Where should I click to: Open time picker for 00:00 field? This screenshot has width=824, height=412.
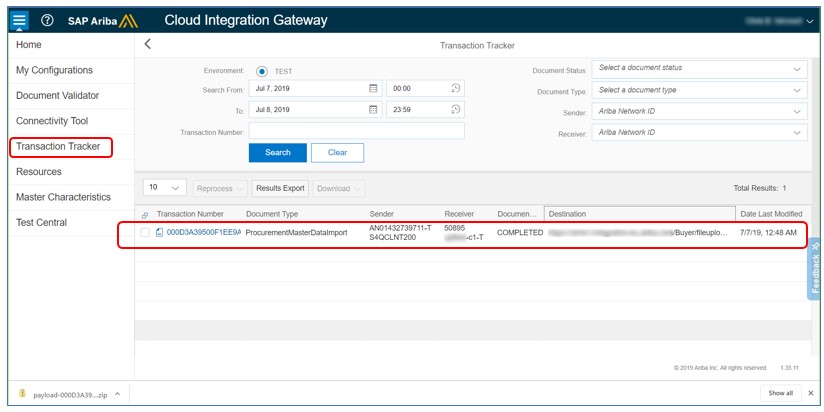click(x=456, y=88)
